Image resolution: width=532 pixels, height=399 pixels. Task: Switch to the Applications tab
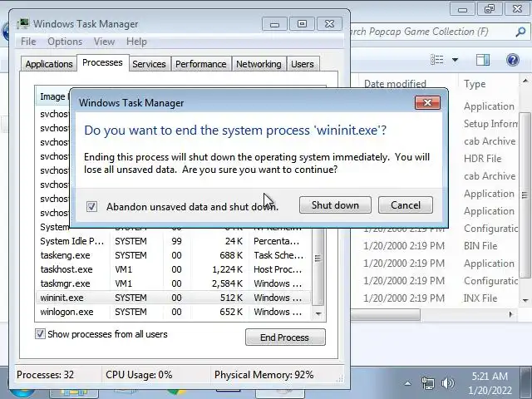click(49, 64)
